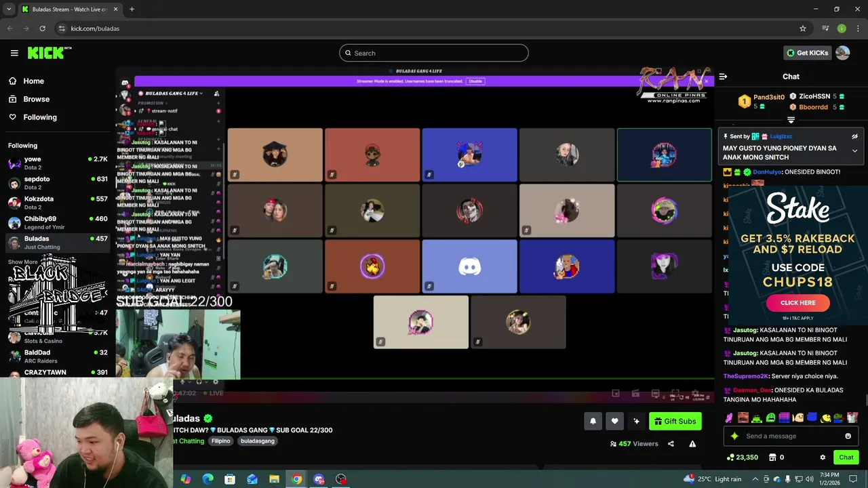Bookmark this page with star icon

pyautogui.click(x=803, y=28)
